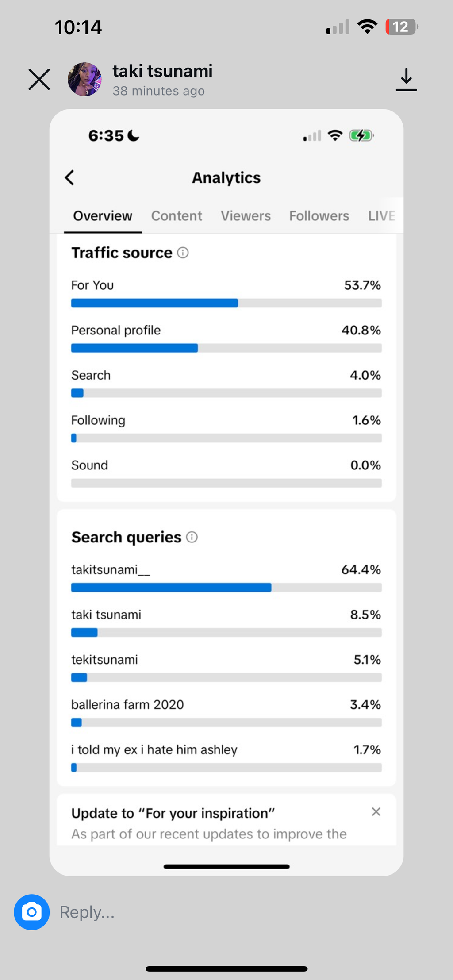Select the Overview tab
Screen dimensions: 453x980
coord(103,216)
